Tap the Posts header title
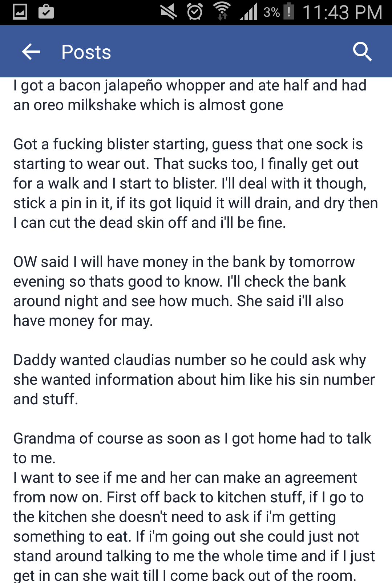 (x=86, y=52)
